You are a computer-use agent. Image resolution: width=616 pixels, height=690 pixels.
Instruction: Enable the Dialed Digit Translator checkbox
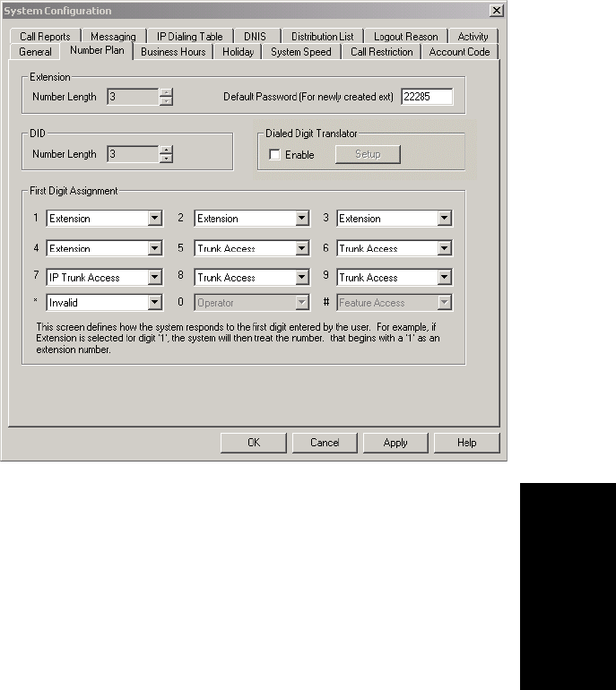(x=274, y=155)
